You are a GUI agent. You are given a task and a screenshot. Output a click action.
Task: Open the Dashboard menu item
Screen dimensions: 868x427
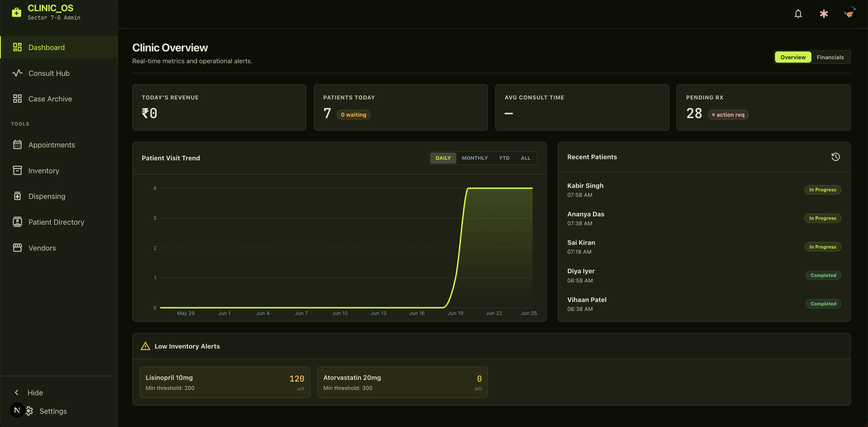point(59,47)
